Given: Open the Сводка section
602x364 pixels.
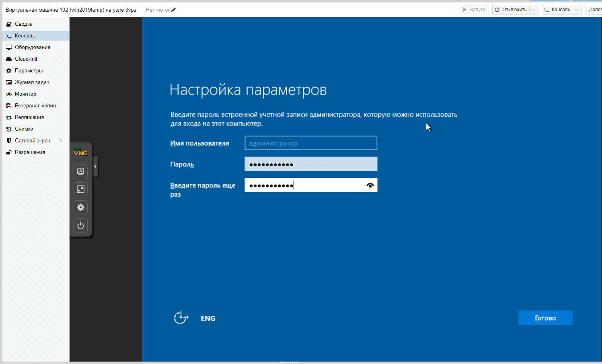Looking at the screenshot, I should tap(36, 24).
